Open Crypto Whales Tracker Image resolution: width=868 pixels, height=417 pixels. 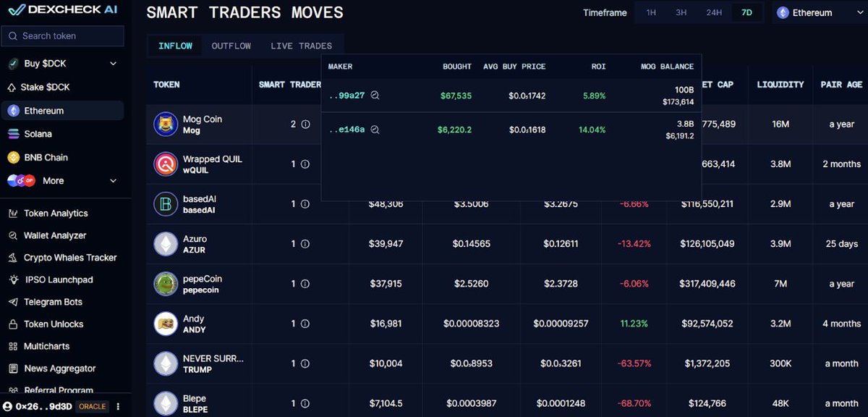(70, 258)
